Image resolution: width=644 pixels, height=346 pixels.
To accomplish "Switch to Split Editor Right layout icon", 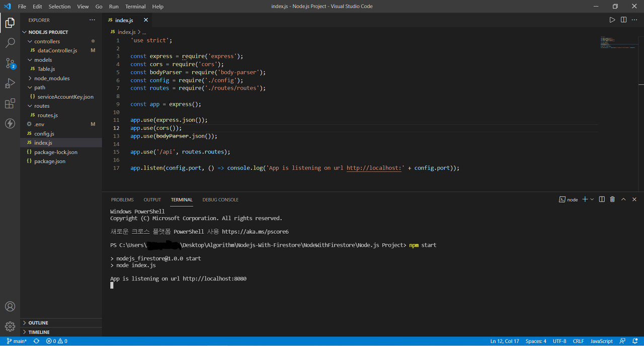I will [623, 20].
